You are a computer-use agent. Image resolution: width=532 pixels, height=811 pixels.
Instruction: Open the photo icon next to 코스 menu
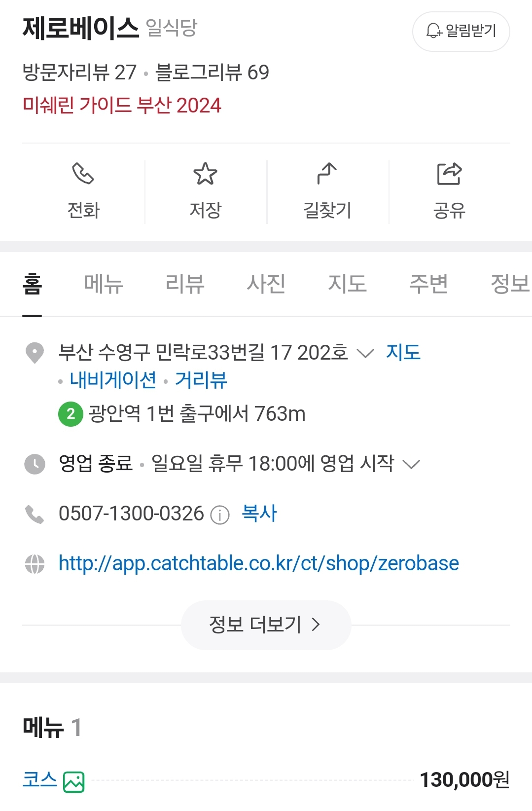click(x=74, y=782)
